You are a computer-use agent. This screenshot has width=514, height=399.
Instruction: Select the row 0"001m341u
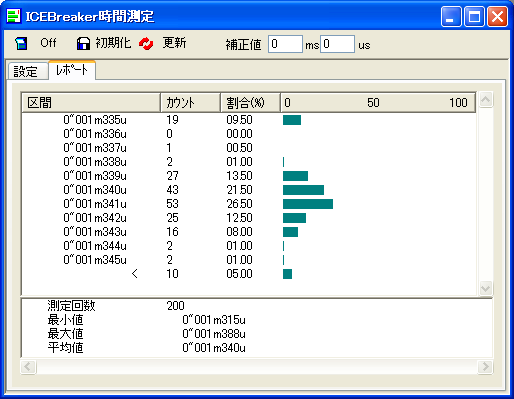[248, 204]
